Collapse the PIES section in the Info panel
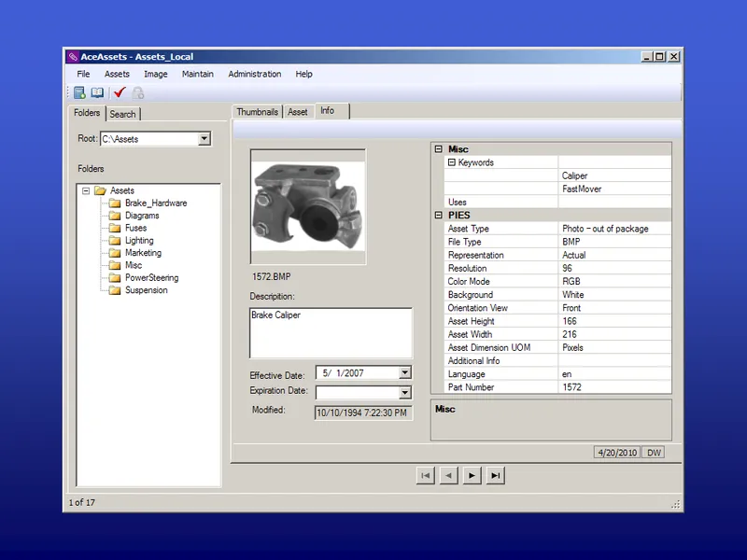 tap(439, 215)
